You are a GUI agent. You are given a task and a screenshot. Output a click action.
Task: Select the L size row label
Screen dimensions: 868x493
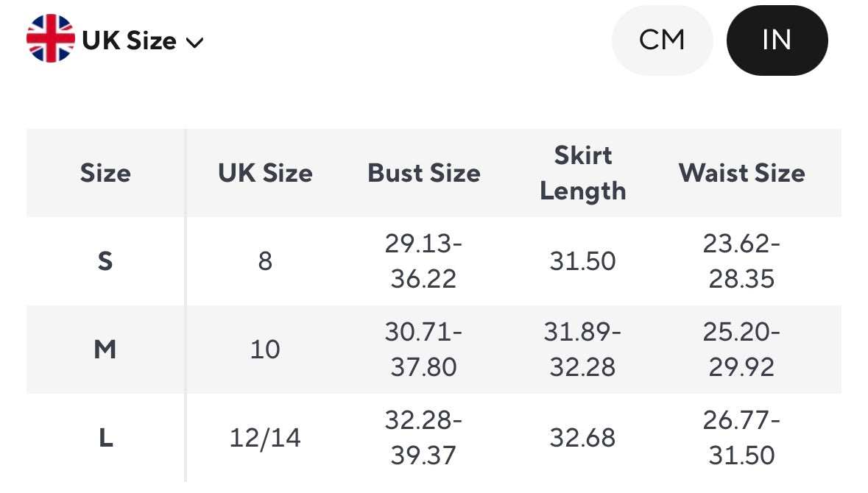105,439
